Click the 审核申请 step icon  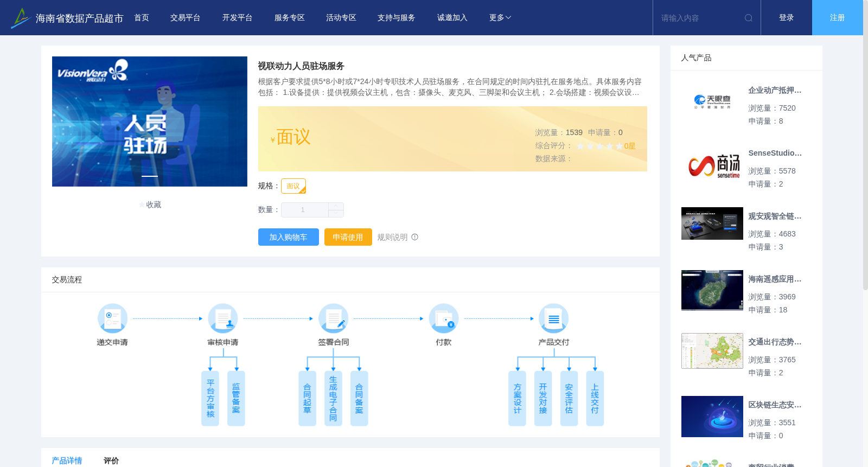(223, 318)
